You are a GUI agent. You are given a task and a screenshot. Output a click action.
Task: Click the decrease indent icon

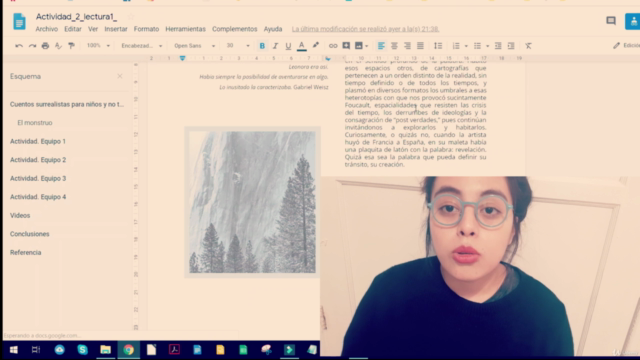tap(498, 46)
